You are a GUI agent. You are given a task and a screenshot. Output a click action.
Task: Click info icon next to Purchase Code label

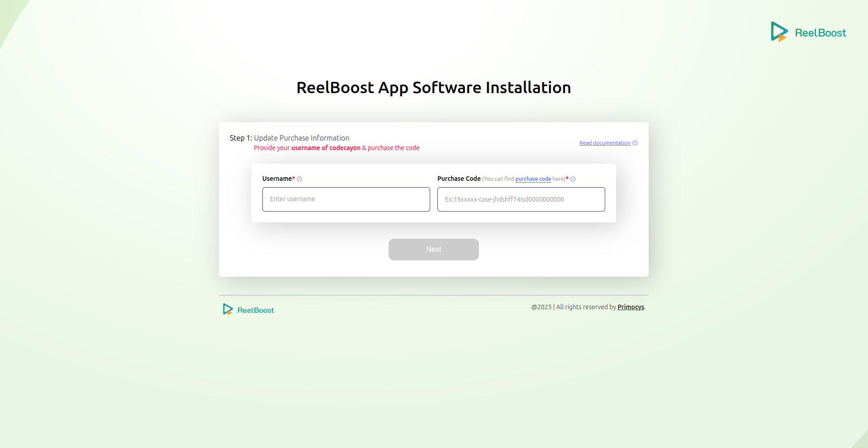click(573, 179)
